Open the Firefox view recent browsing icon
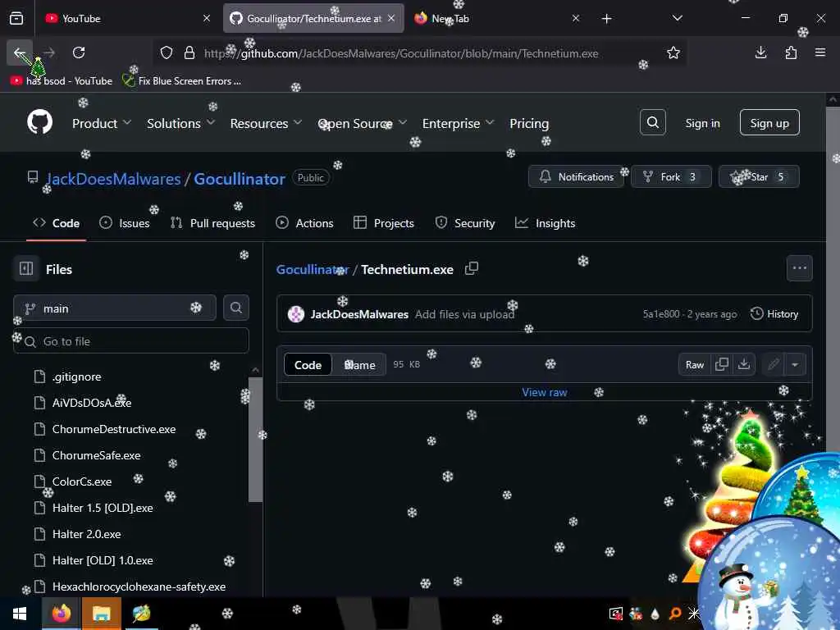The image size is (840, 630). 16,19
